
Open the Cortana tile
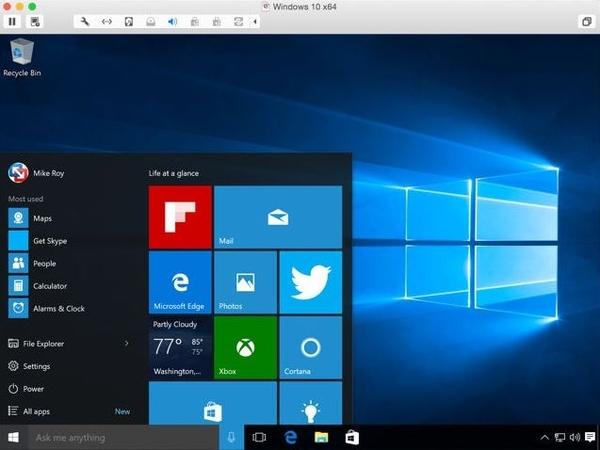(x=311, y=347)
